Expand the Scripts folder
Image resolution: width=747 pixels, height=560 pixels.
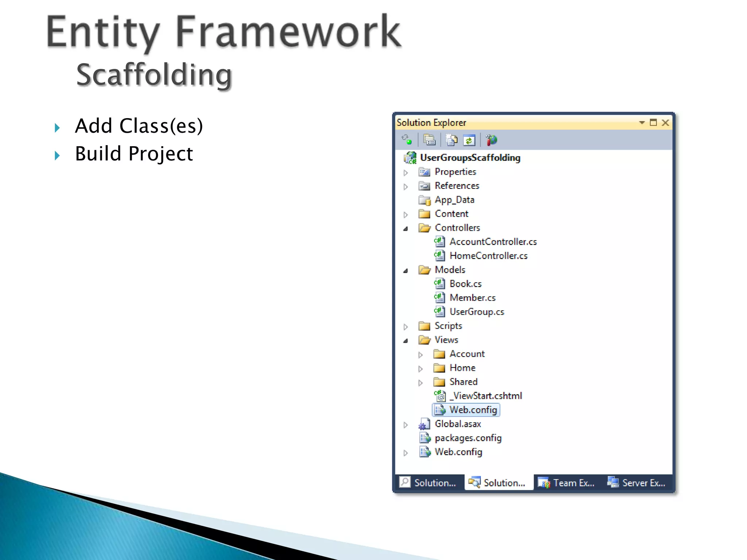point(406,327)
